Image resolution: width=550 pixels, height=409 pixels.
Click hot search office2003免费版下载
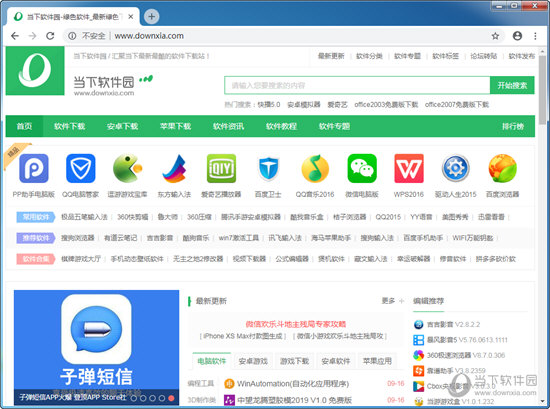[386, 105]
